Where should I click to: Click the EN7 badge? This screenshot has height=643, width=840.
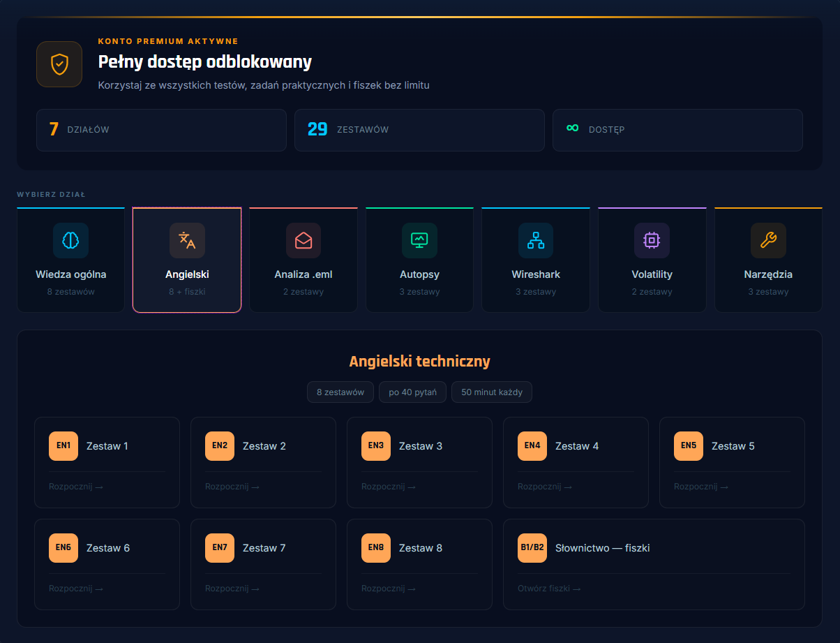coord(220,548)
